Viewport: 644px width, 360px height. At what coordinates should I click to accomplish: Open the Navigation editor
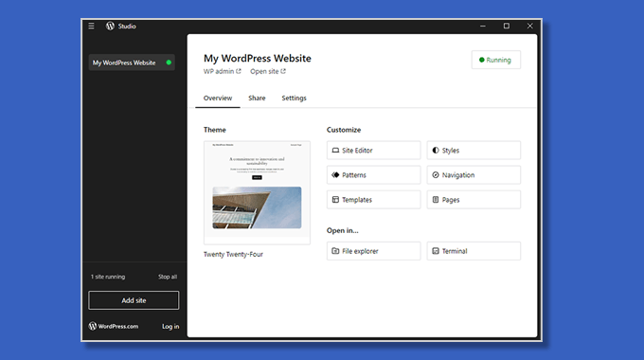[474, 175]
